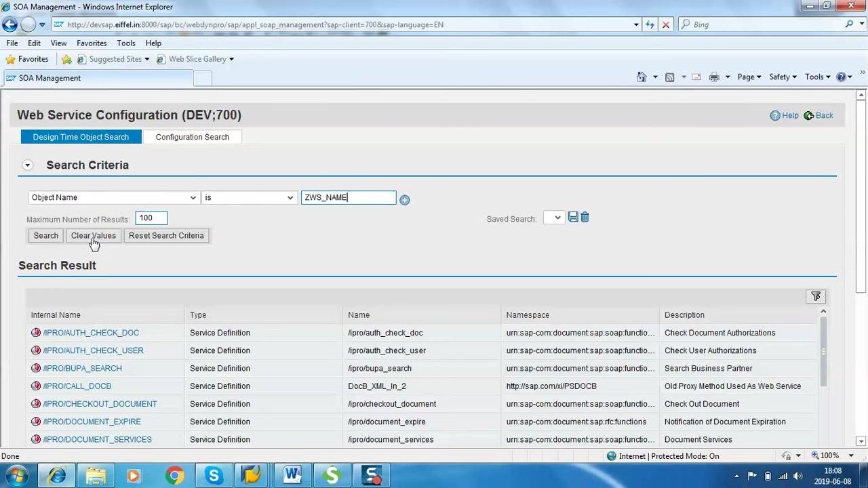Image resolution: width=868 pixels, height=488 pixels.
Task: Open the View menu
Action: (x=58, y=43)
